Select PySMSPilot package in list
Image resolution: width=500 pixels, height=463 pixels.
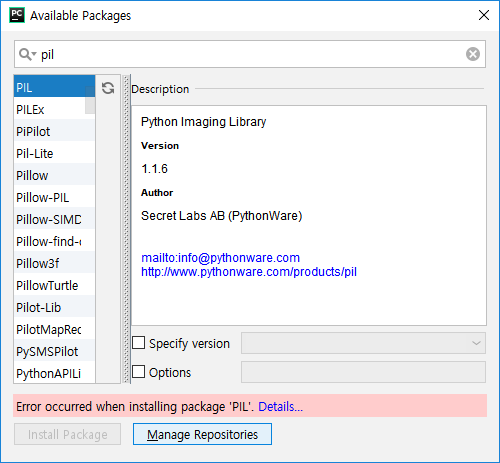54,350
